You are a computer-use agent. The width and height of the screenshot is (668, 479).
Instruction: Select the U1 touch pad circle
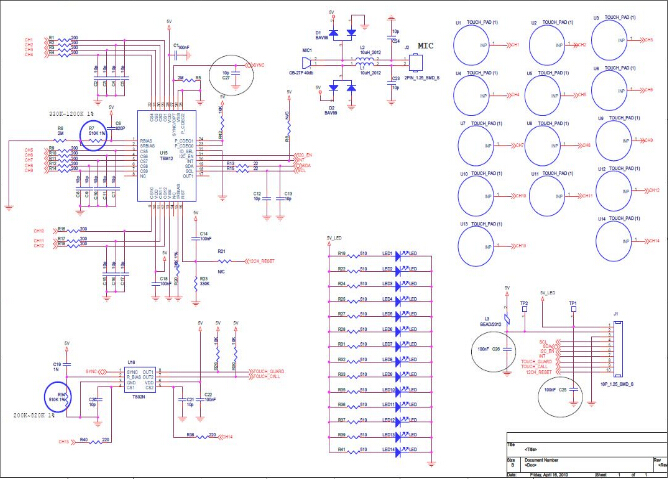tap(471, 46)
